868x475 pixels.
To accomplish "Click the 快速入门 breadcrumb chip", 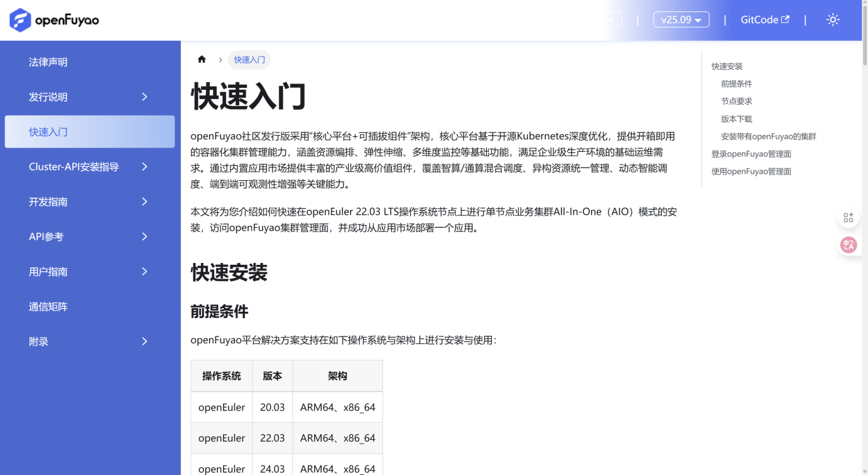I will click(249, 60).
